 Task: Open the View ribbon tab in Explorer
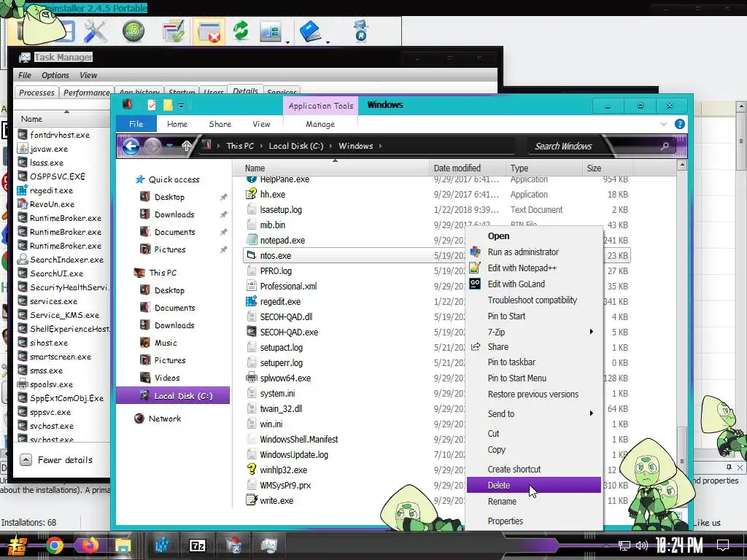262,124
